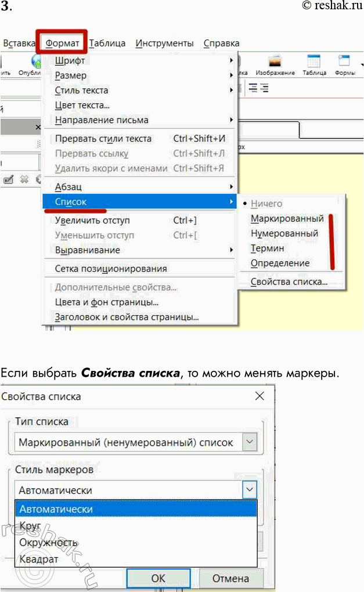Click the Изображение toolbar icon
Image resolution: width=364 pixels, height=592 pixels.
coord(275,63)
